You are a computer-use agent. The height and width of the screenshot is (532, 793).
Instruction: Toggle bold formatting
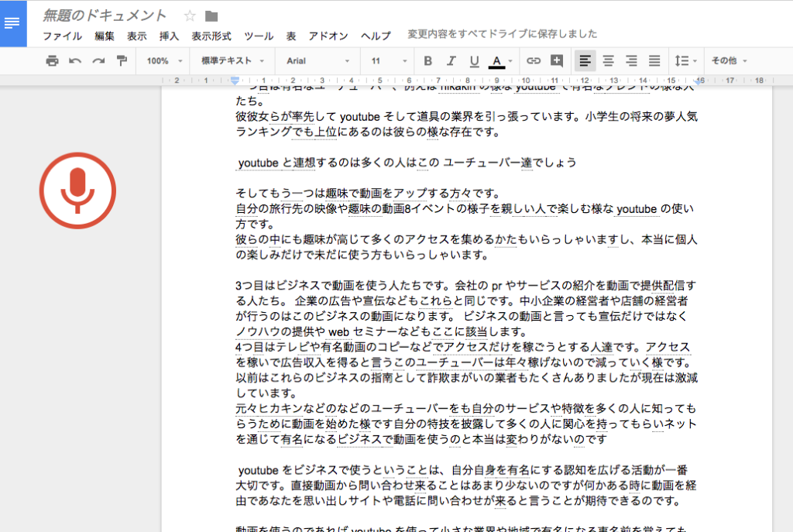pyautogui.click(x=428, y=60)
